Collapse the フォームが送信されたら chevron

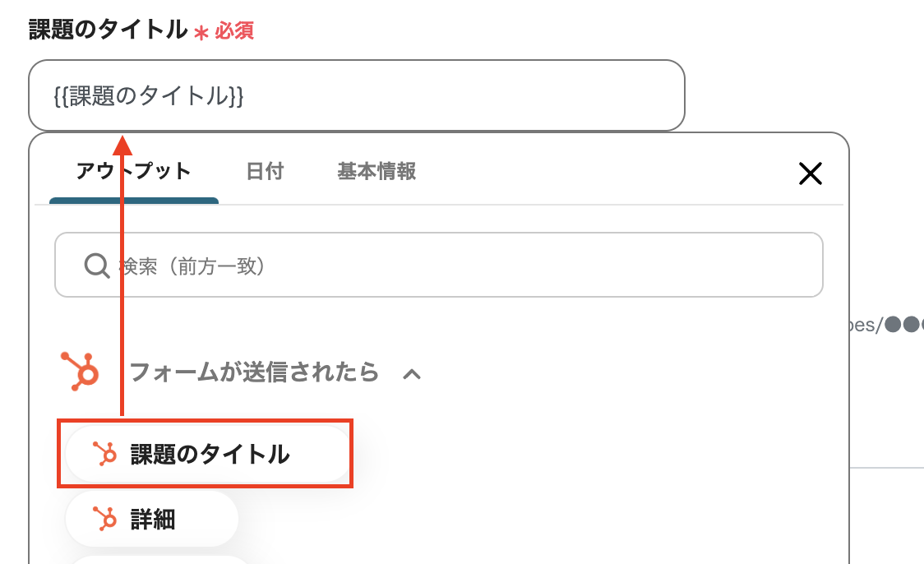coord(412,374)
